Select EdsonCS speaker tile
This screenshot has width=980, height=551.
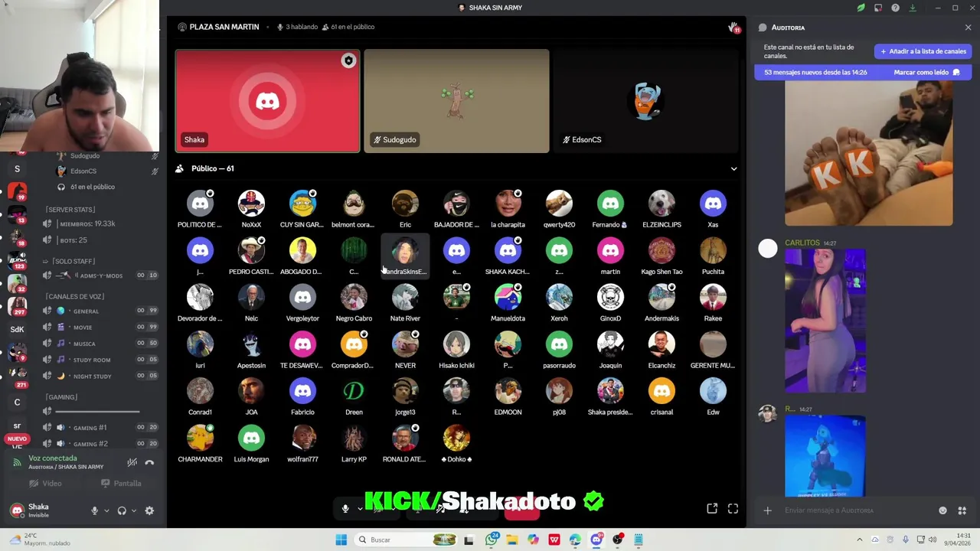pos(645,101)
